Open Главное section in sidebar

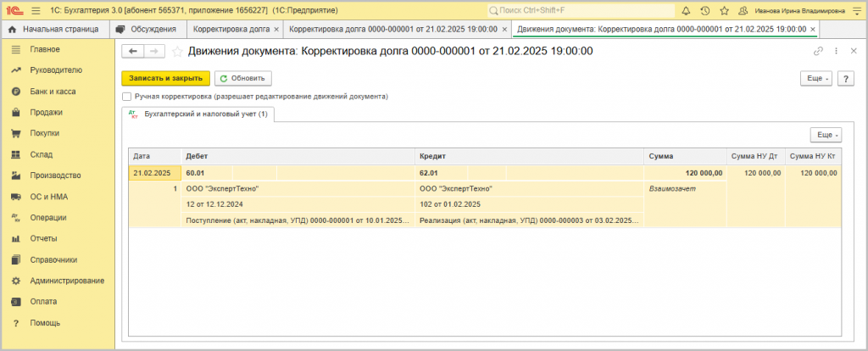point(46,49)
